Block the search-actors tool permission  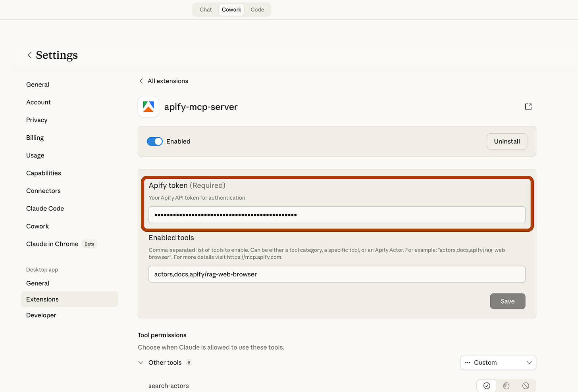coord(526,386)
